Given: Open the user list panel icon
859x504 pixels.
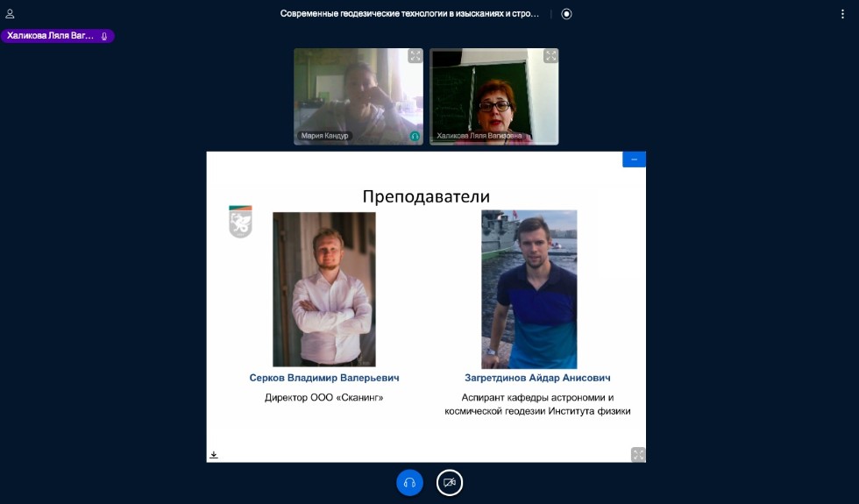Looking at the screenshot, I should 10,14.
